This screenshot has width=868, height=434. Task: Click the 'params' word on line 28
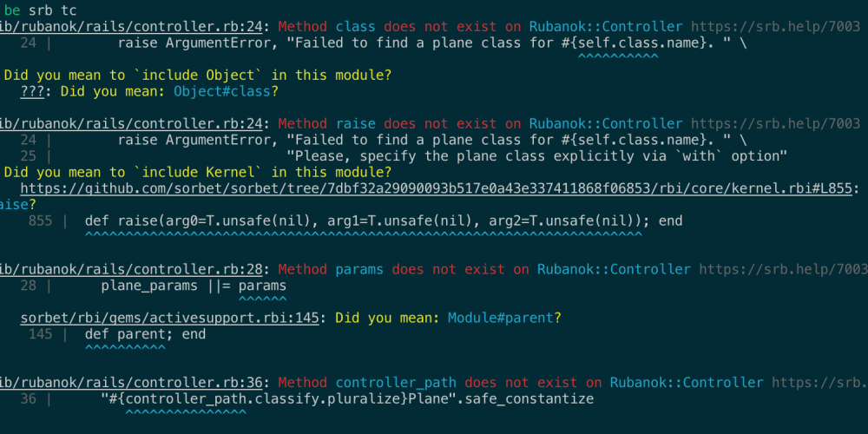(262, 286)
